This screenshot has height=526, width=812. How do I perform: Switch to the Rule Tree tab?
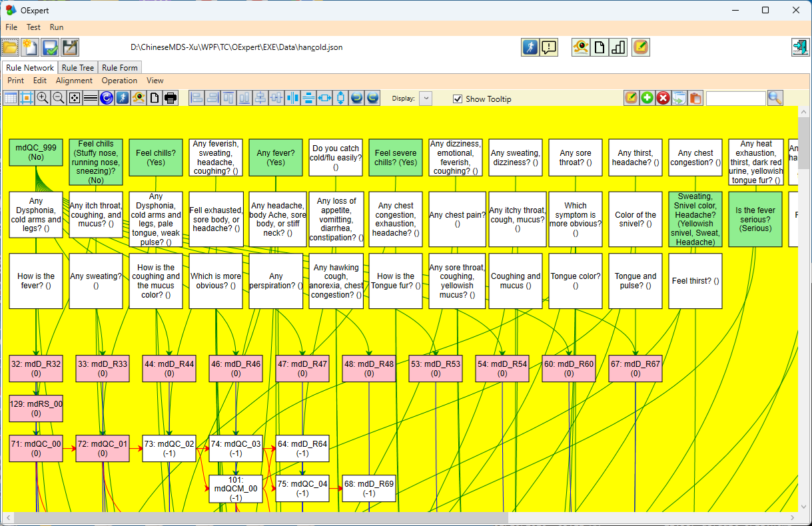point(78,68)
